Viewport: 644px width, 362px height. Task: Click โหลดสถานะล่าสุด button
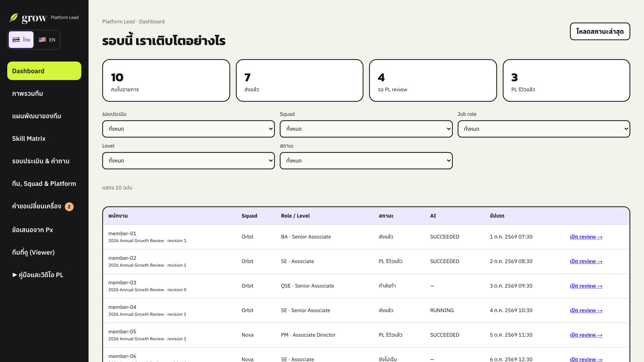click(600, 31)
